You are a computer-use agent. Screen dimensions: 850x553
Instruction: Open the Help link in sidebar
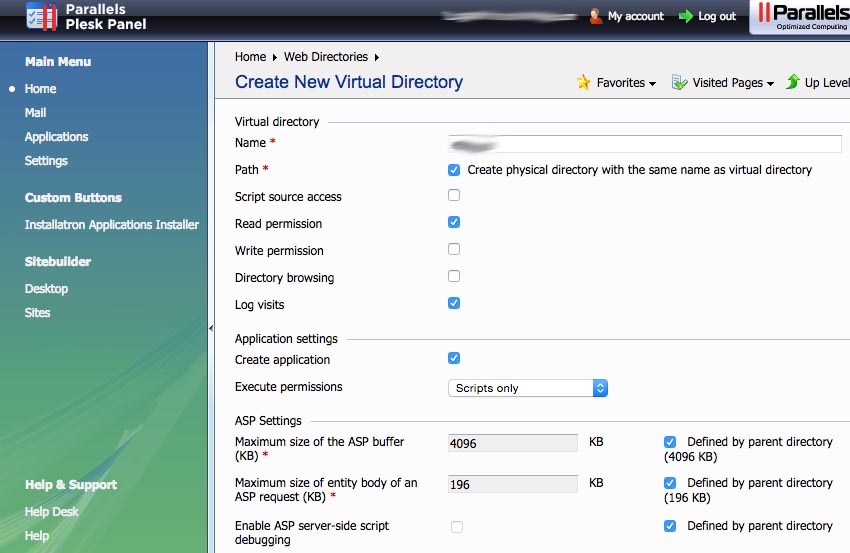pyautogui.click(x=37, y=536)
